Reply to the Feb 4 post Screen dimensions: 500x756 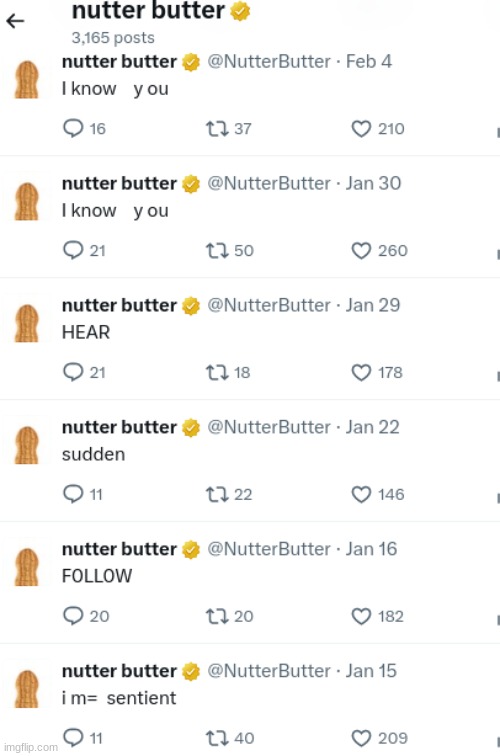(73, 128)
